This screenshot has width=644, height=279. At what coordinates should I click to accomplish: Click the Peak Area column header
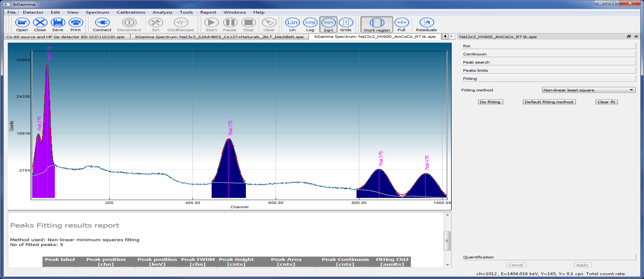click(x=286, y=262)
